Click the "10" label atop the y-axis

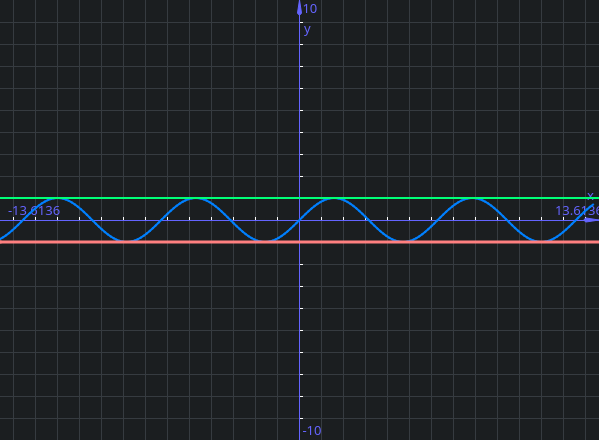coord(310,9)
